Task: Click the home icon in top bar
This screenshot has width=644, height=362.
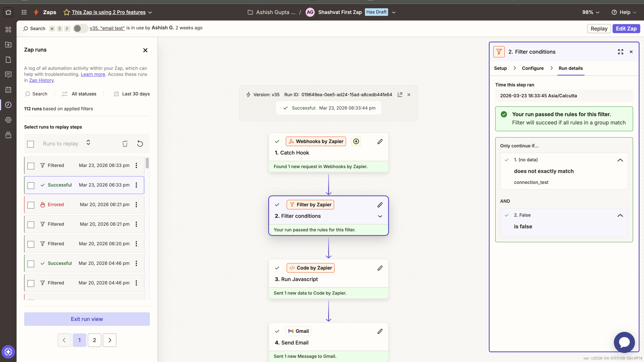Action: [8, 12]
